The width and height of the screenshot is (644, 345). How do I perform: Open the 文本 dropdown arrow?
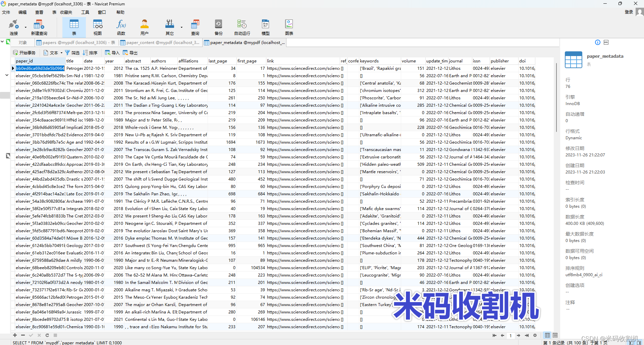(61, 53)
